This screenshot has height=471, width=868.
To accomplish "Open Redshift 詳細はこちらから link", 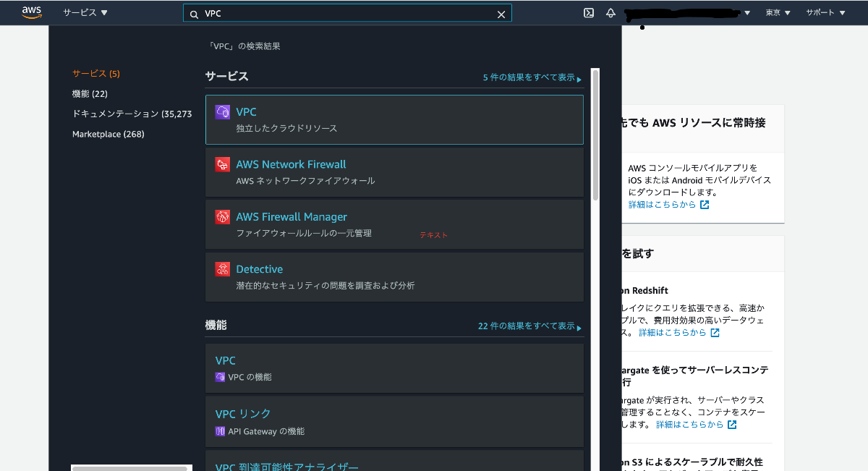I will pyautogui.click(x=679, y=333).
